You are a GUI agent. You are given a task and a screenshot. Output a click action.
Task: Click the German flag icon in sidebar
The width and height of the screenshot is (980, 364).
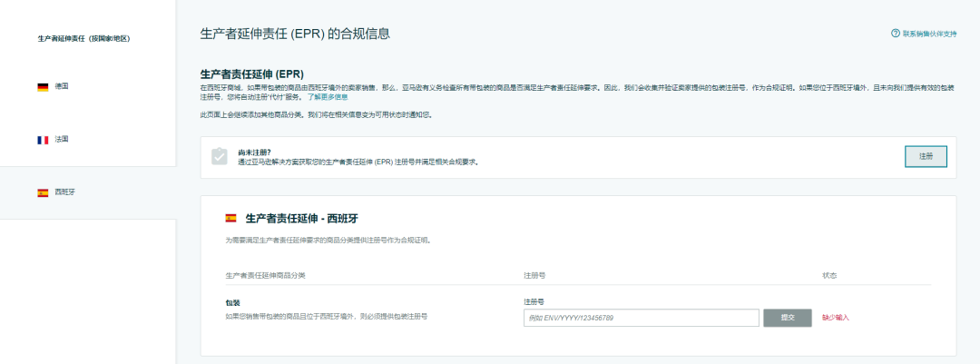point(43,87)
